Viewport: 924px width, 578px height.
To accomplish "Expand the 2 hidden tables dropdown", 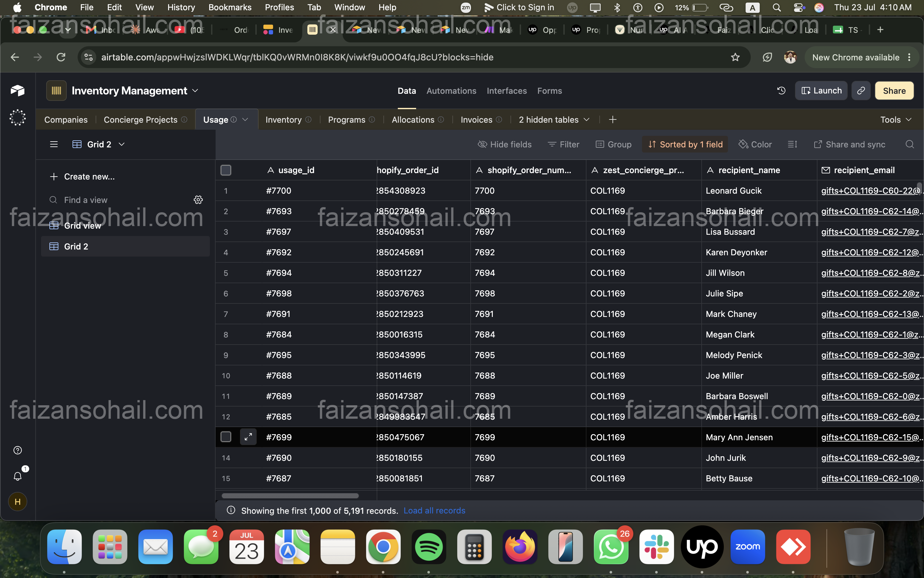I will tap(554, 120).
